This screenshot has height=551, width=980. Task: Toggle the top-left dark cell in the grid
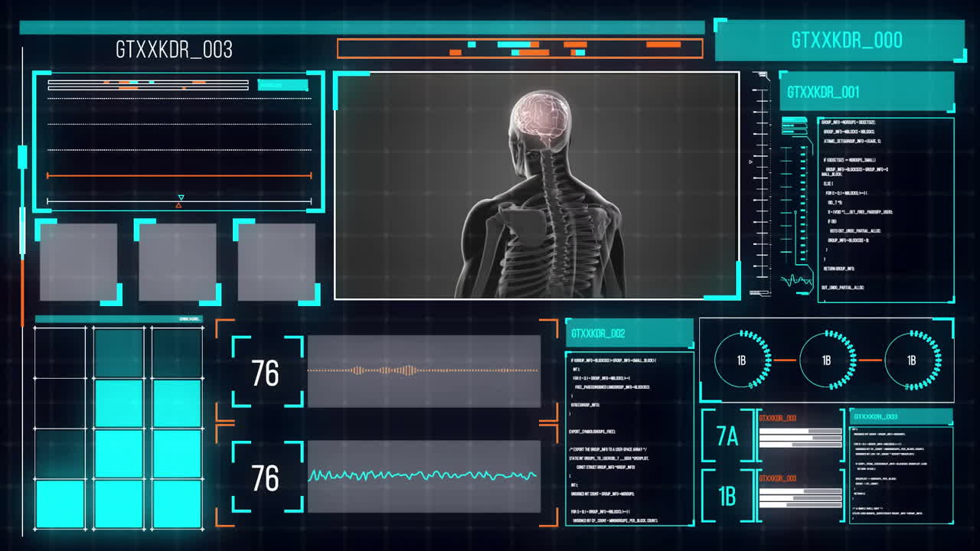[60, 352]
